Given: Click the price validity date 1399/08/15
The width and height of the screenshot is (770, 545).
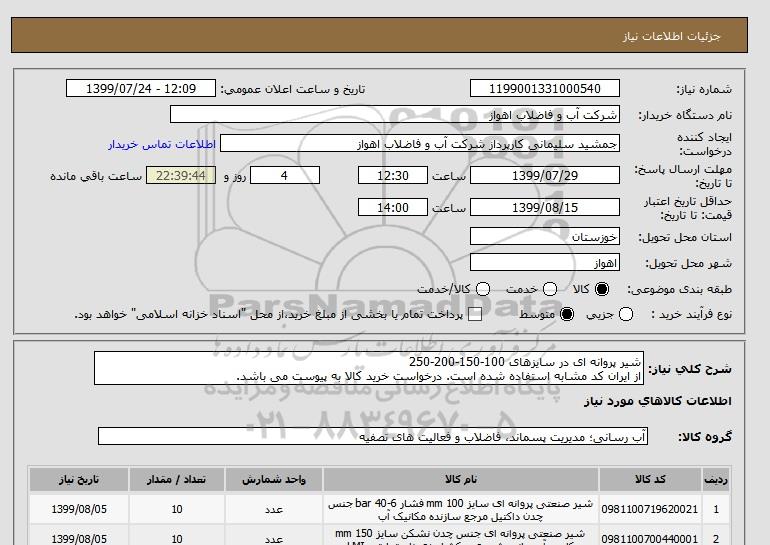Looking at the screenshot, I should (x=545, y=207).
